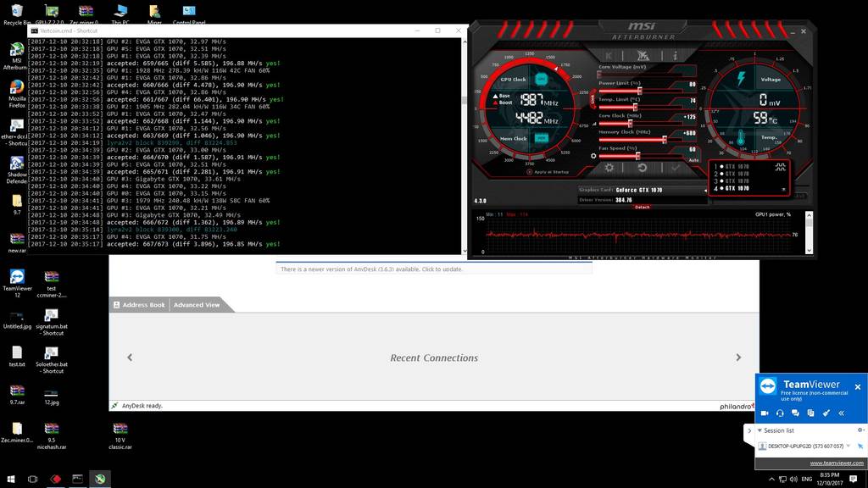868x488 pixels.
Task: Open TeamViewer whiteboard brush icon
Action: tap(826, 413)
